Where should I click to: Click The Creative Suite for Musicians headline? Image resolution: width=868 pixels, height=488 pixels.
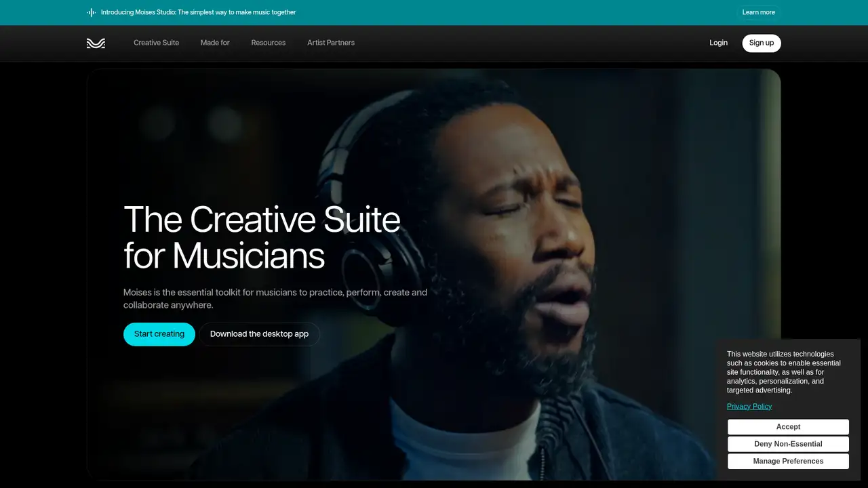point(262,237)
